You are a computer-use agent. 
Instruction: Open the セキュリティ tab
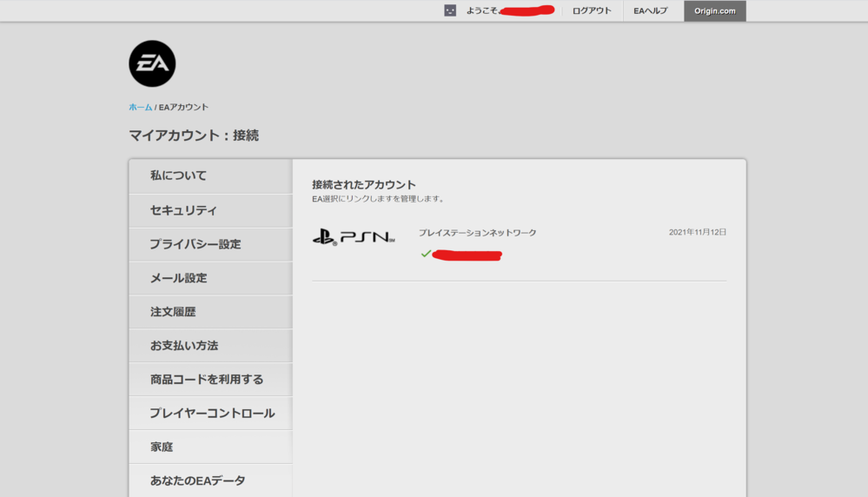pos(211,210)
